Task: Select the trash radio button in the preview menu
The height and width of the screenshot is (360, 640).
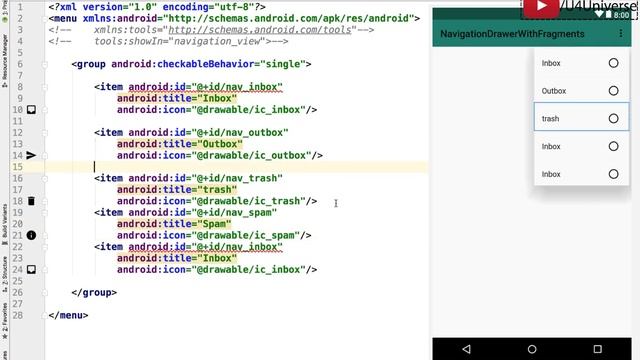Action: 613,118
